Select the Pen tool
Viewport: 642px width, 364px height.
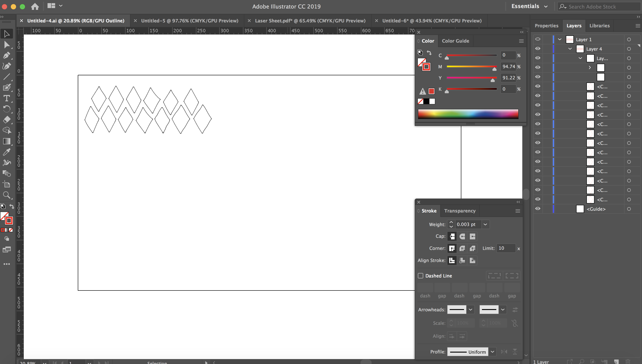7,55
